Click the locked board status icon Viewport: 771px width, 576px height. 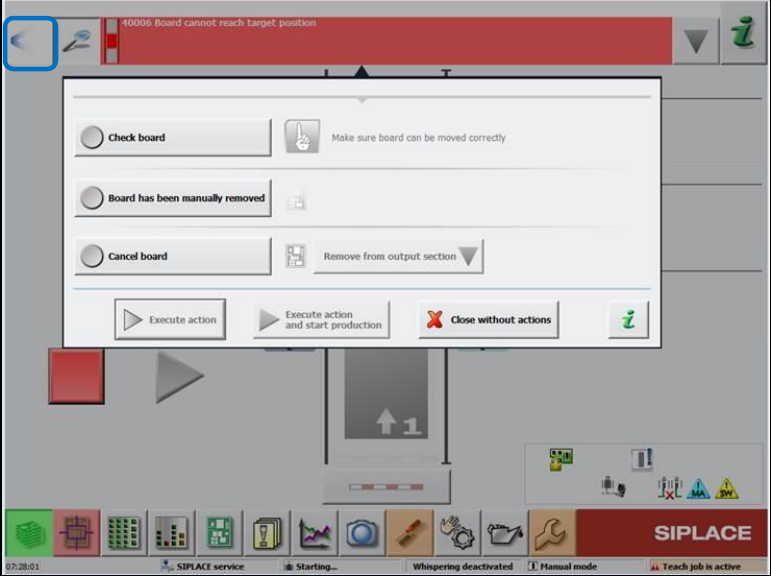pos(561,459)
